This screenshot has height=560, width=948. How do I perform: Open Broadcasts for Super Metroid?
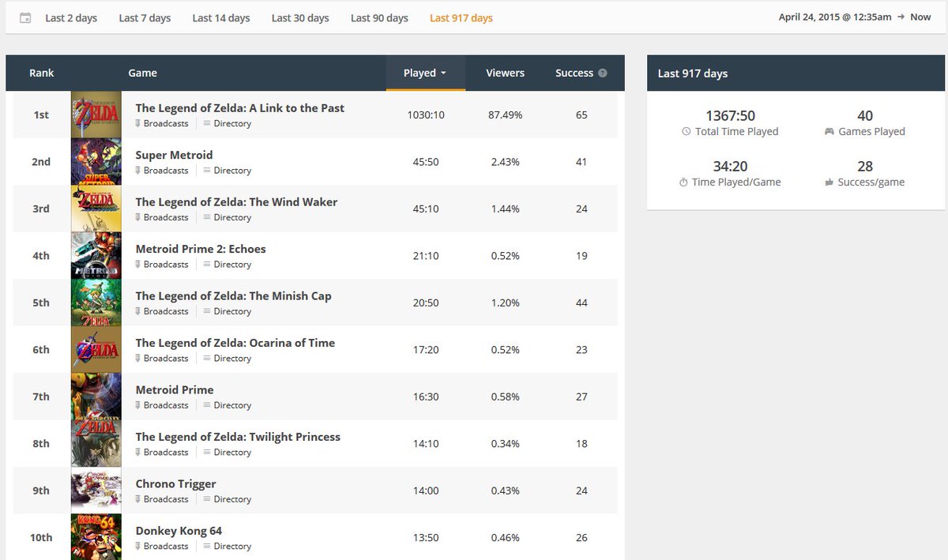tap(162, 171)
